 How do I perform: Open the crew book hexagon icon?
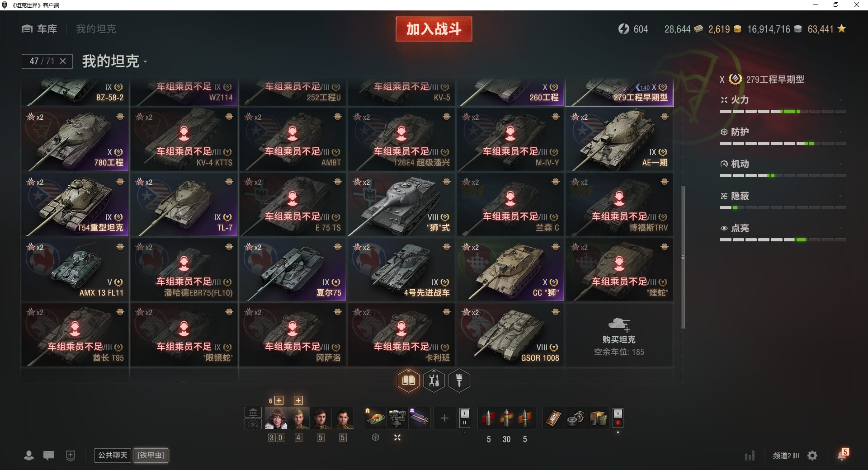tap(408, 381)
